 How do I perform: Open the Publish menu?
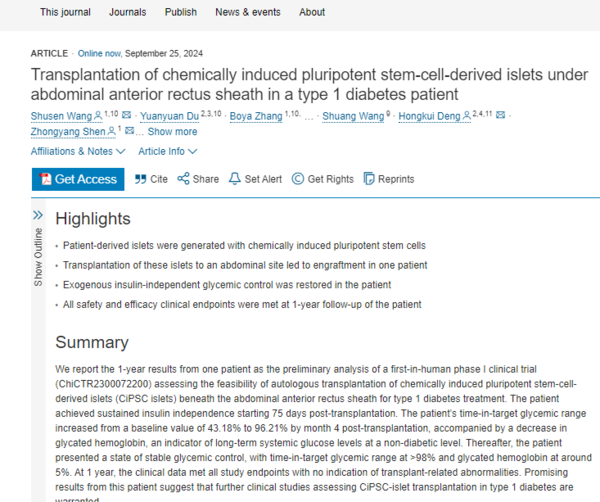coord(180,12)
